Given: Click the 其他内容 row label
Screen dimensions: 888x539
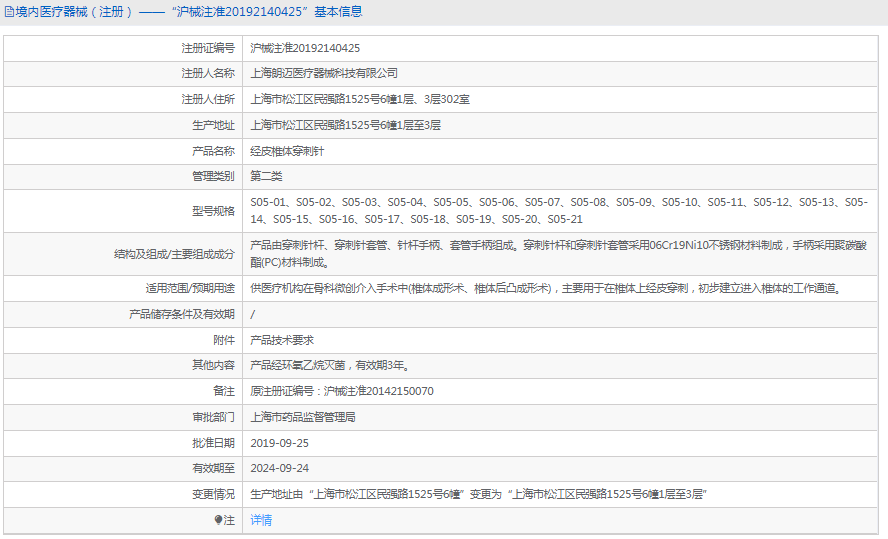Looking at the screenshot, I should pyautogui.click(x=214, y=365).
